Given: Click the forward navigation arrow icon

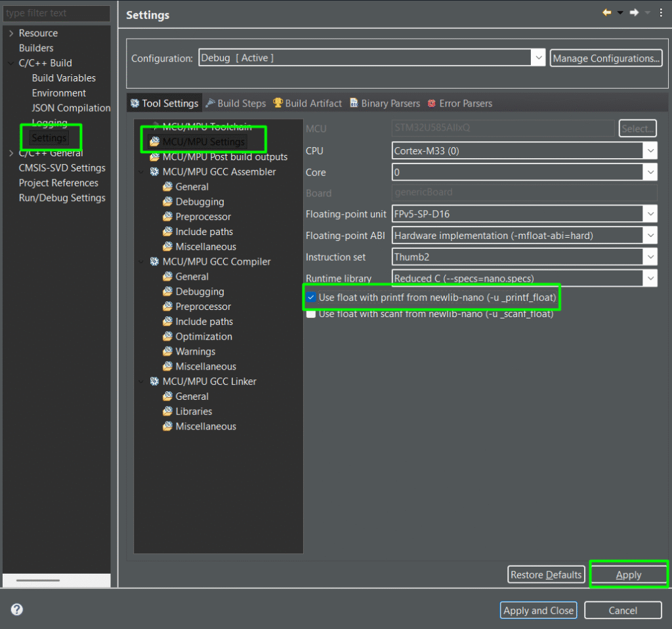Looking at the screenshot, I should click(x=634, y=13).
